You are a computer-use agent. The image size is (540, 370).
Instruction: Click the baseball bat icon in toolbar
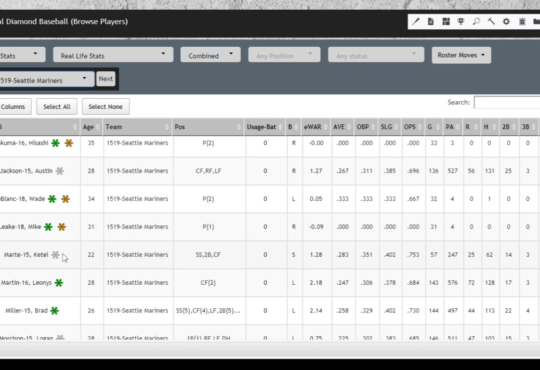[416, 21]
